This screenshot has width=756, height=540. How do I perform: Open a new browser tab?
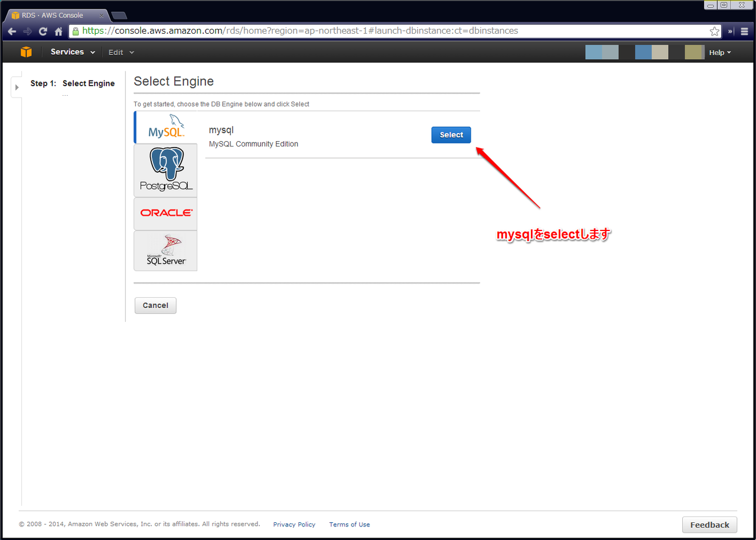[x=119, y=15]
